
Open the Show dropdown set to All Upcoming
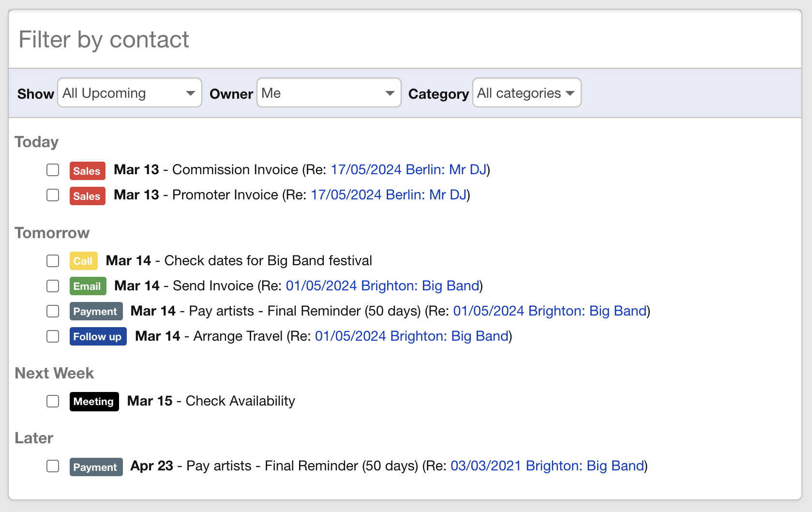(x=130, y=92)
